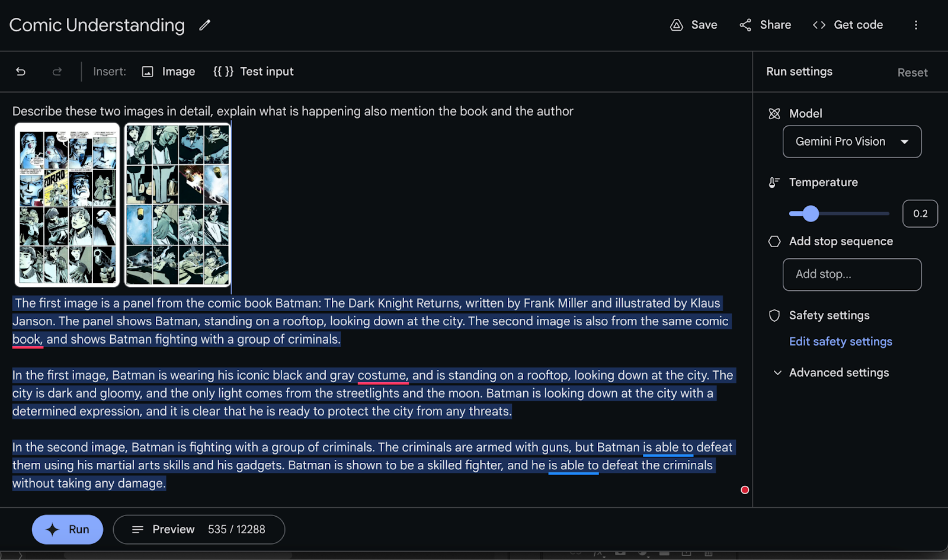Reset the run settings
The height and width of the screenshot is (560, 948).
[x=912, y=72]
